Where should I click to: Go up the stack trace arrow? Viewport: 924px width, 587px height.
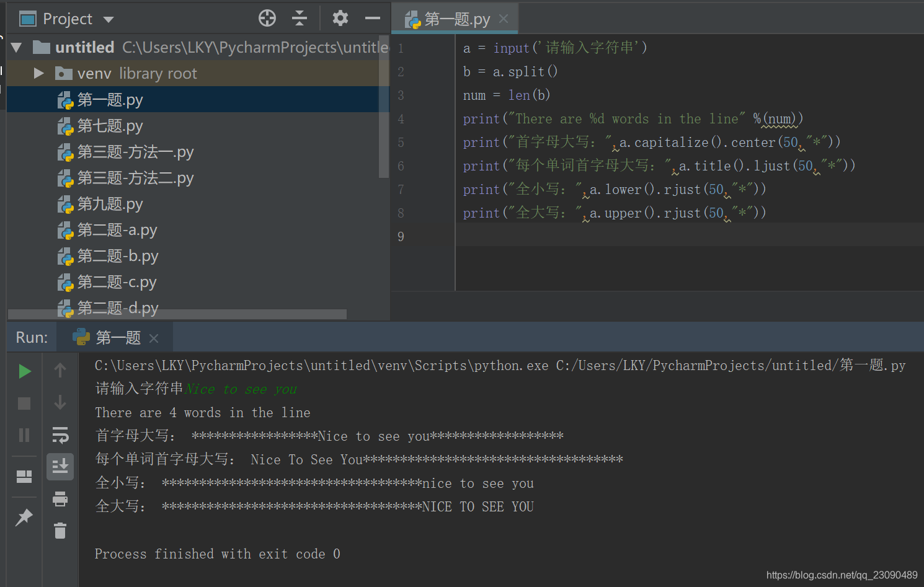click(60, 371)
